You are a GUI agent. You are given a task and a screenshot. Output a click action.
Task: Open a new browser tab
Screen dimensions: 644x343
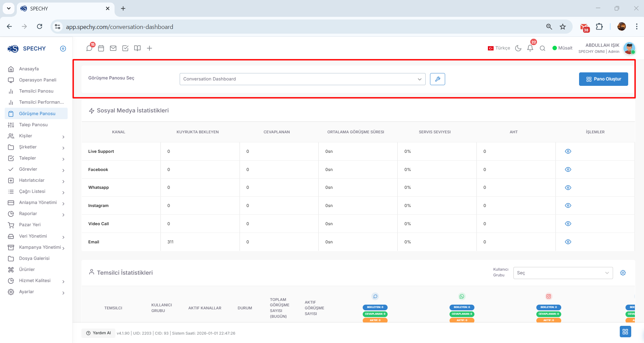[x=123, y=8]
